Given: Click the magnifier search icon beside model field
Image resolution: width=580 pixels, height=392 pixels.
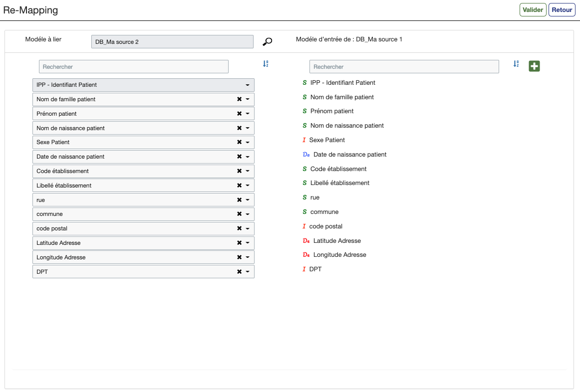Looking at the screenshot, I should point(268,42).
